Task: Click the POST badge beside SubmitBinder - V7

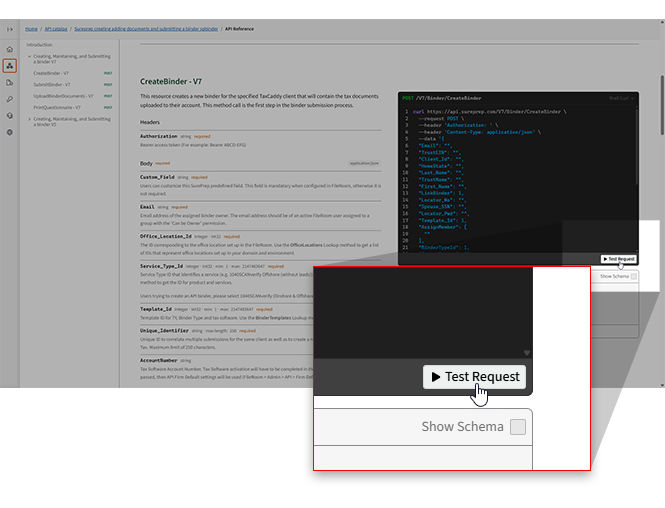Action: pos(108,85)
